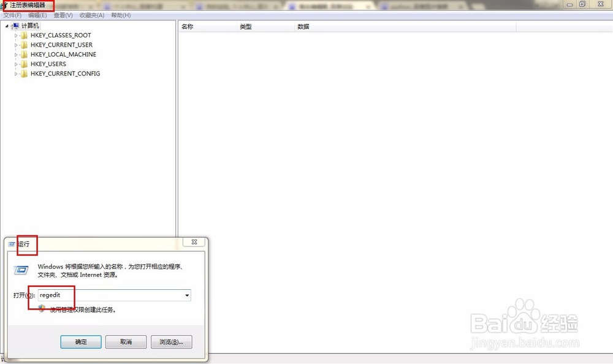Expand the HKEY_LOCAL_MACHINE tree node
The image size is (613, 364).
pyautogui.click(x=15, y=54)
